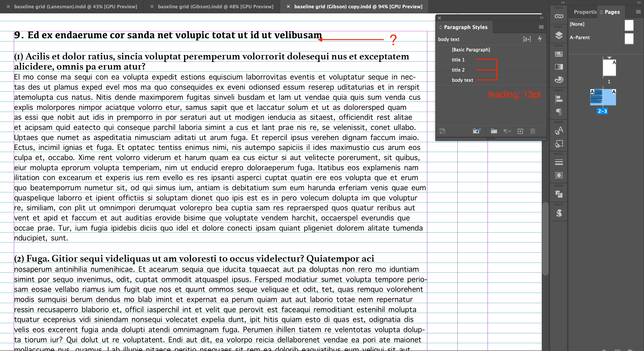Open the Layers panel icon

pyautogui.click(x=559, y=35)
